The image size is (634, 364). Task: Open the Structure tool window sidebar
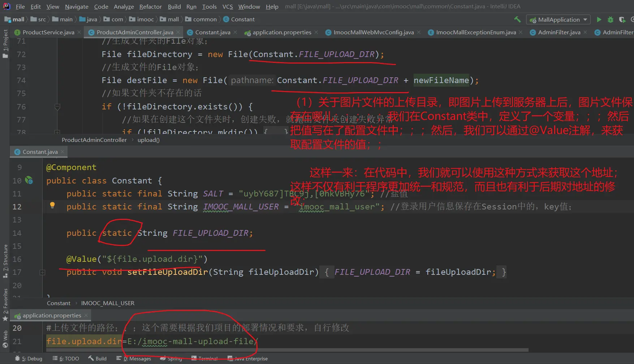pyautogui.click(x=5, y=261)
